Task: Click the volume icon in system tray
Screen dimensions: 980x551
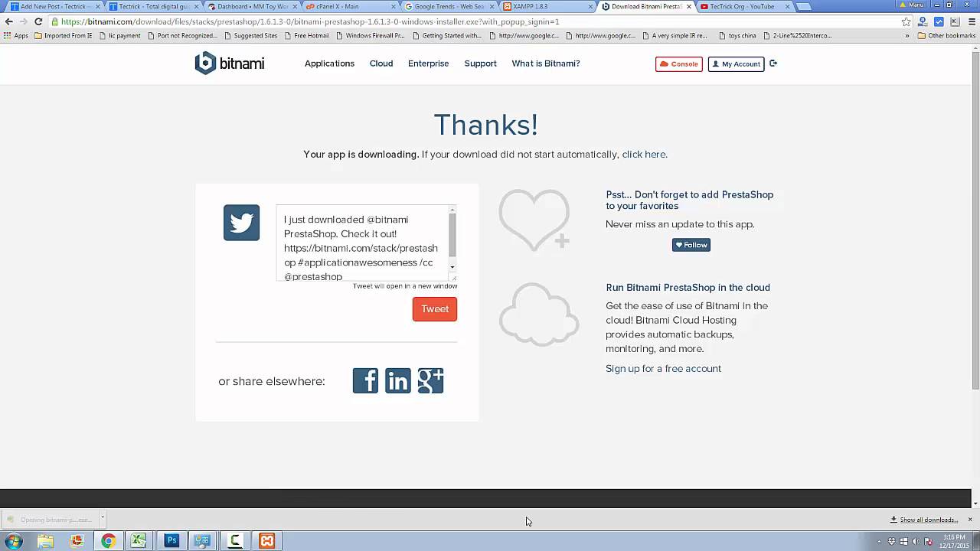Action: 916,541
